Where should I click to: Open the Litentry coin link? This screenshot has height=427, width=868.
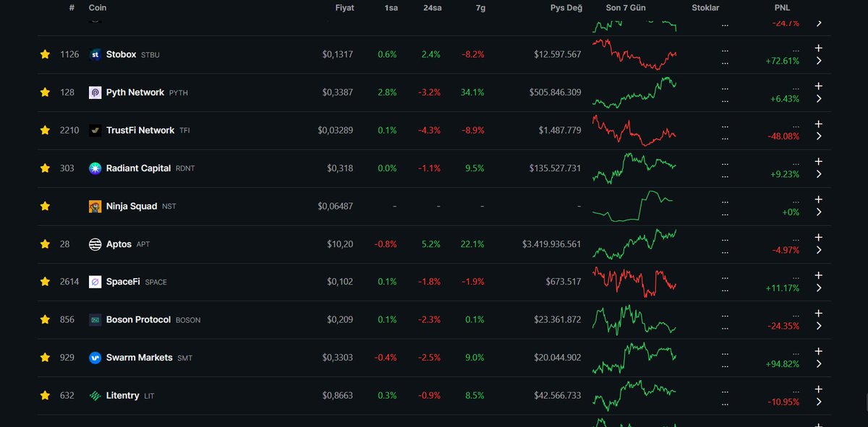(x=130, y=395)
